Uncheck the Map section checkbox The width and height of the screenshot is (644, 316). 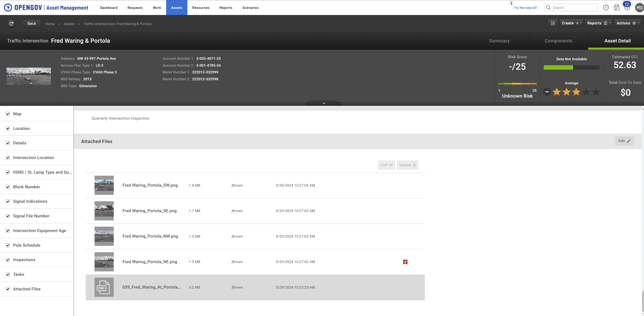coord(8,114)
